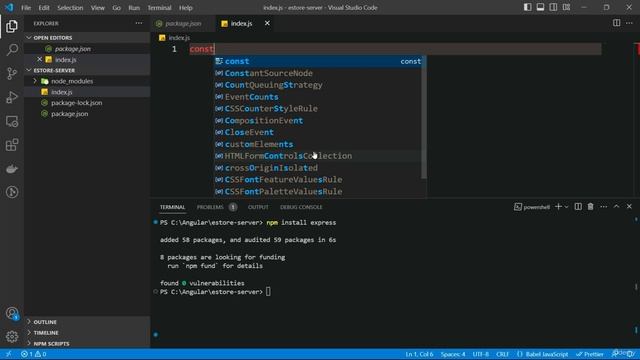
Task: Open the new terminal profile dropdown arrow
Action: (x=566, y=207)
